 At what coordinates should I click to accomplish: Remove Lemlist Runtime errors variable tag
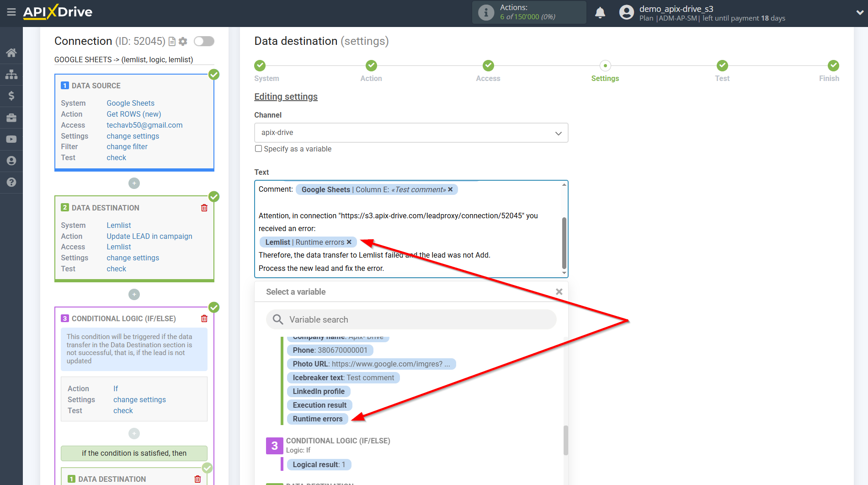point(349,242)
